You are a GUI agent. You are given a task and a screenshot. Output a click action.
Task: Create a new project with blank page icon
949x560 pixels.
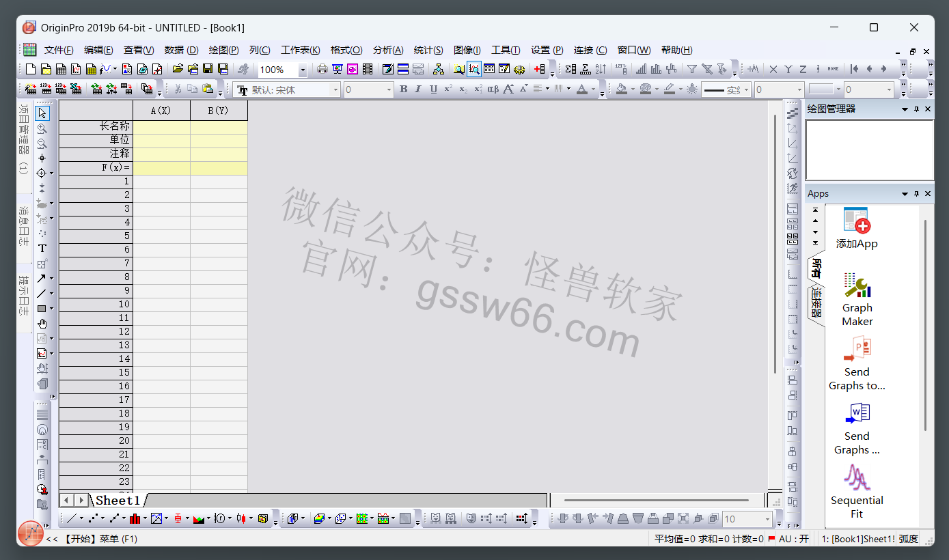point(30,69)
